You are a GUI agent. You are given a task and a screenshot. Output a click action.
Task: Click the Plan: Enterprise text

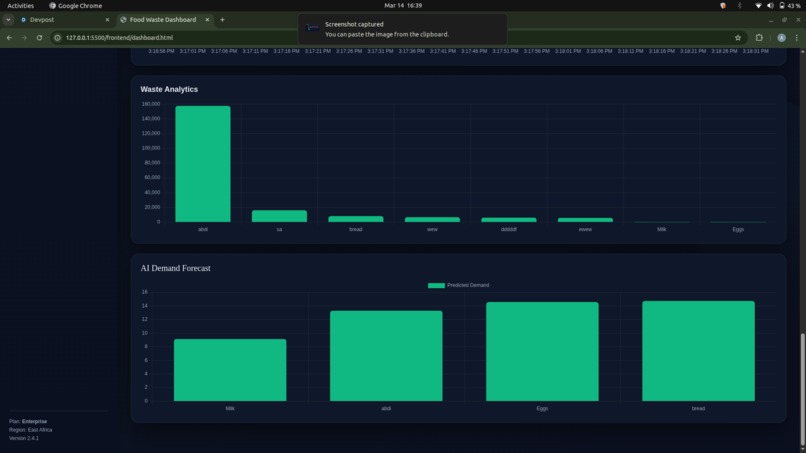[x=28, y=421]
